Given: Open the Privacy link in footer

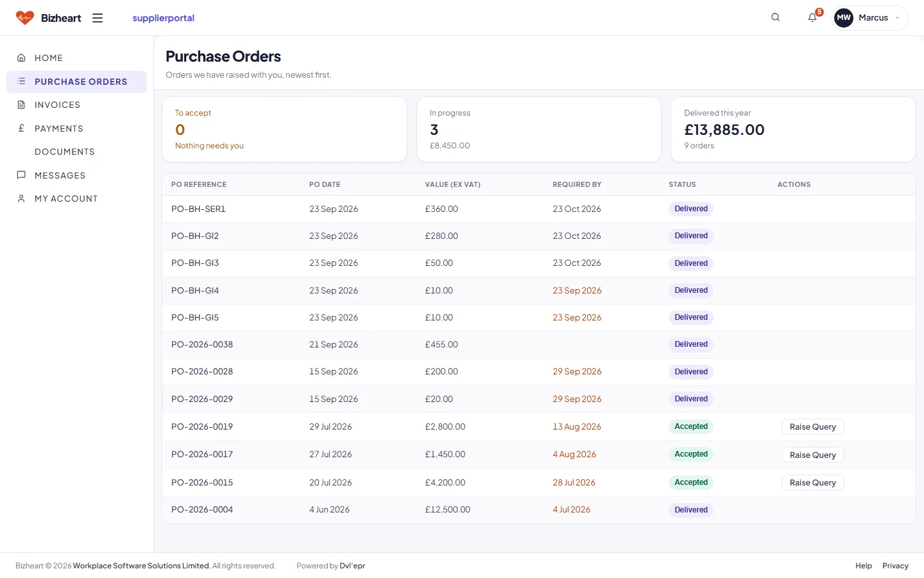Looking at the screenshot, I should pyautogui.click(x=895, y=566).
